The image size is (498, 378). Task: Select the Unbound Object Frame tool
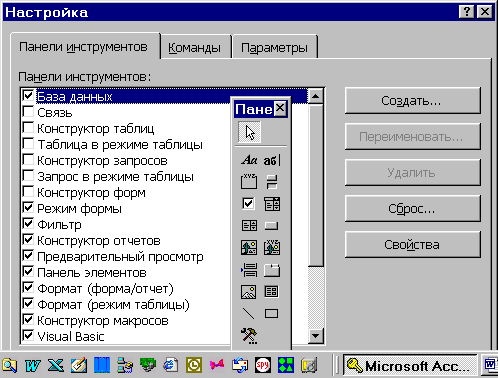[x=249, y=247]
